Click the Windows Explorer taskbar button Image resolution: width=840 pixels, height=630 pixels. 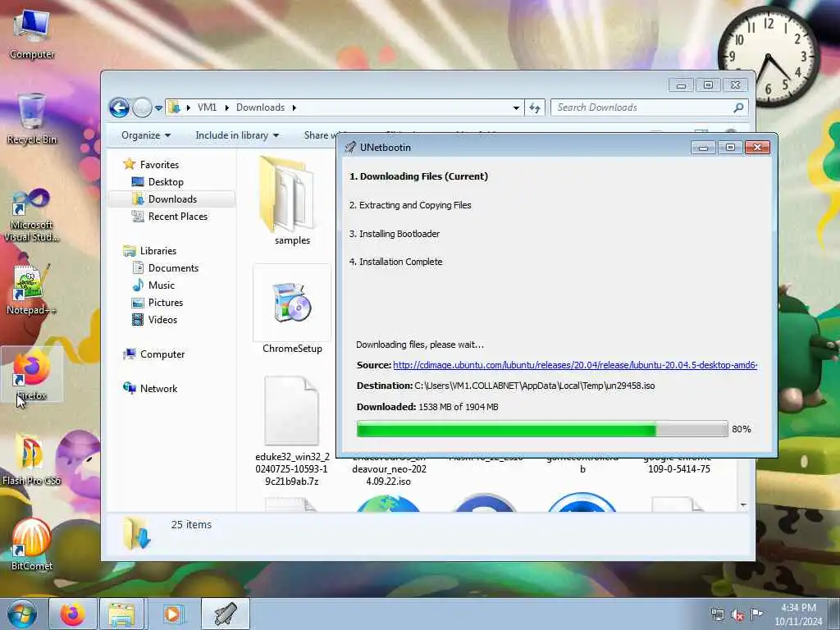point(122,614)
